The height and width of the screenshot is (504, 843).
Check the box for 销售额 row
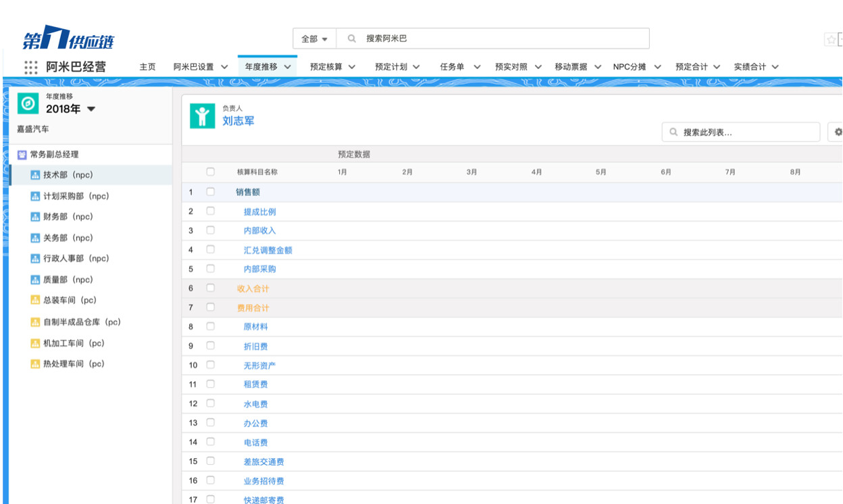tap(211, 192)
